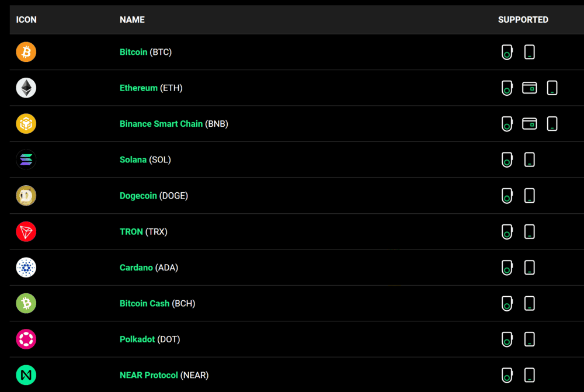
Task: Select the Bitcoin Cash green icon
Action: coord(26,303)
